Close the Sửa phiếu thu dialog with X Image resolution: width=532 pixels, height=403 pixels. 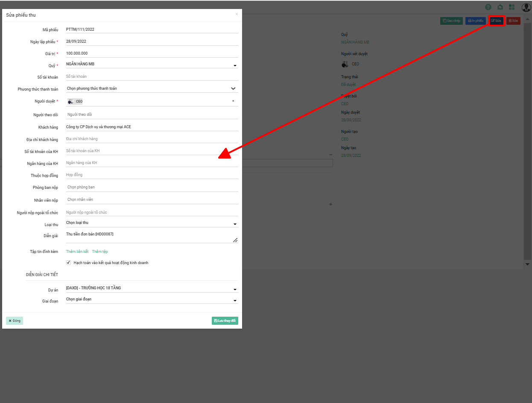pos(237,14)
